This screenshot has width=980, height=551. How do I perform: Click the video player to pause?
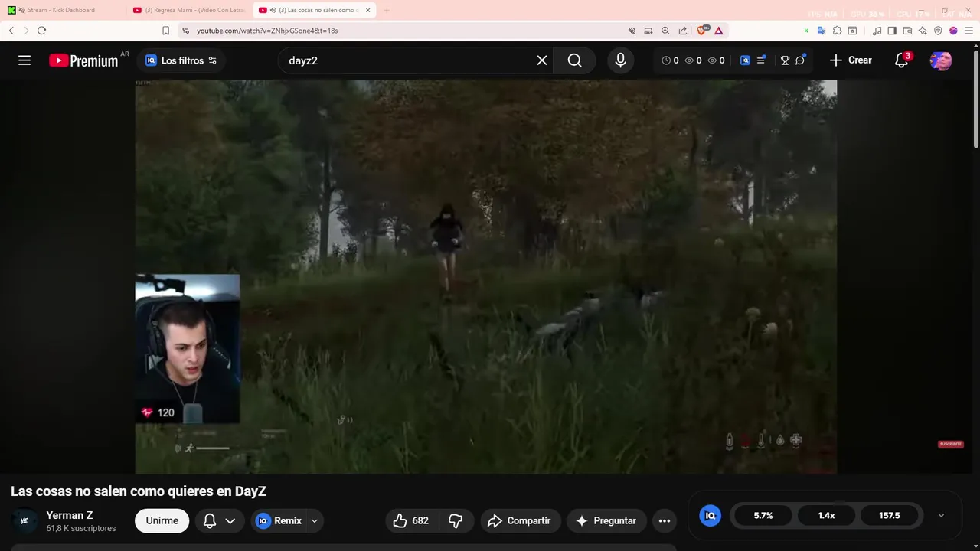[x=485, y=276]
